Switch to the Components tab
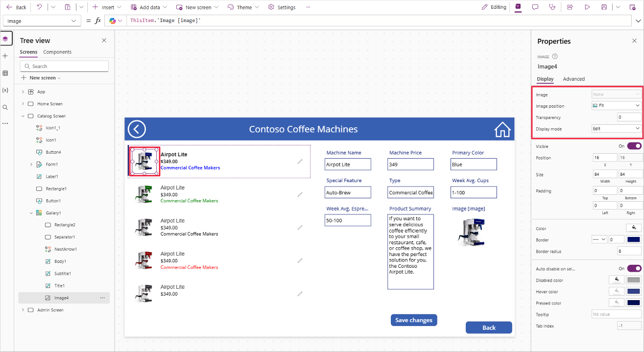The height and width of the screenshot is (352, 644). [57, 52]
